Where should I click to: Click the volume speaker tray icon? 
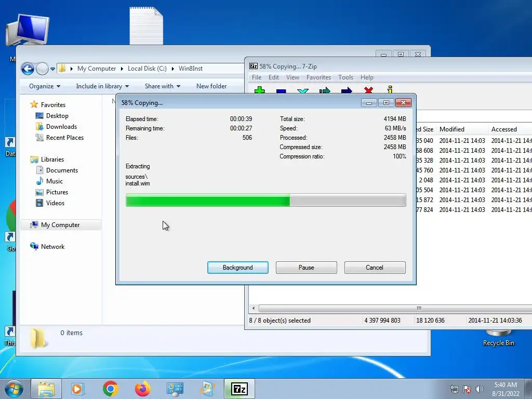pyautogui.click(x=479, y=389)
